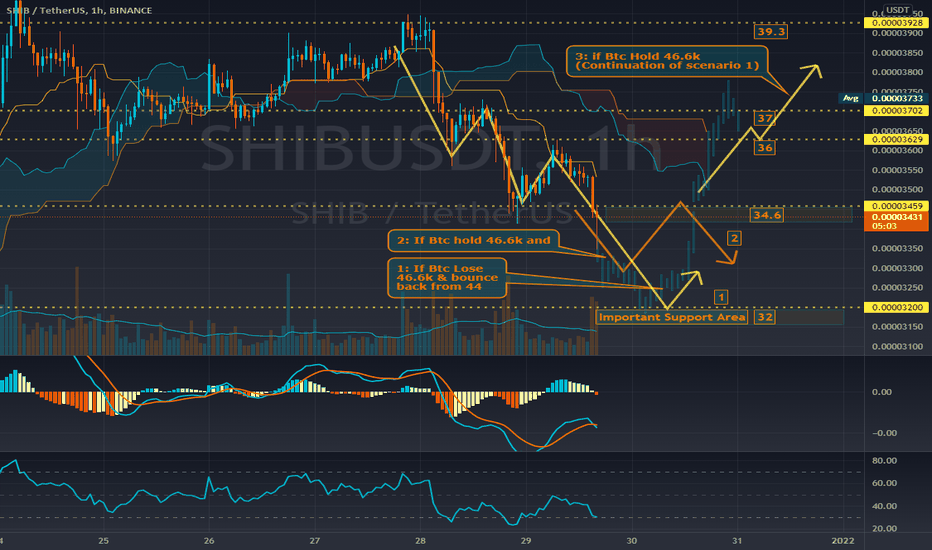Click the 34.6 level annotation box
The image size is (932, 550).
click(766, 215)
